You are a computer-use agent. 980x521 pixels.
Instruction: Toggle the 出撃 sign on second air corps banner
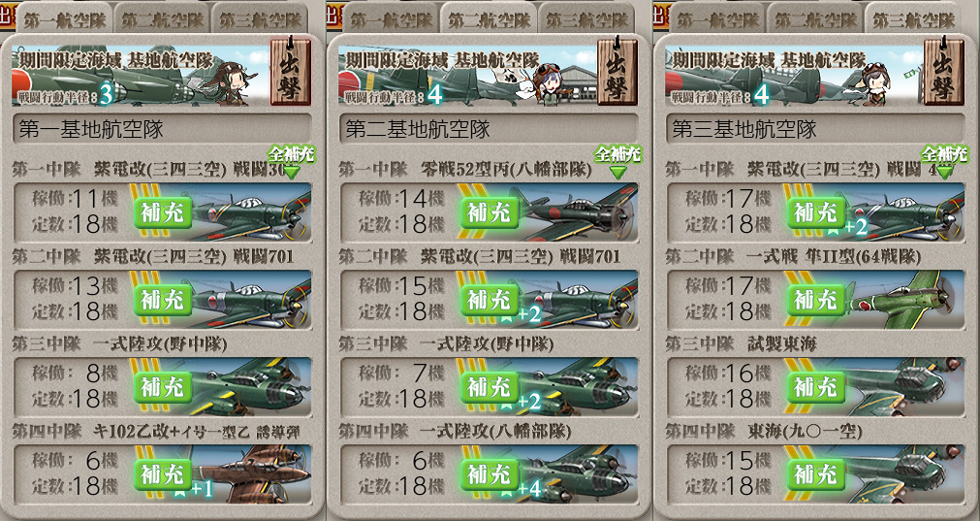point(617,71)
